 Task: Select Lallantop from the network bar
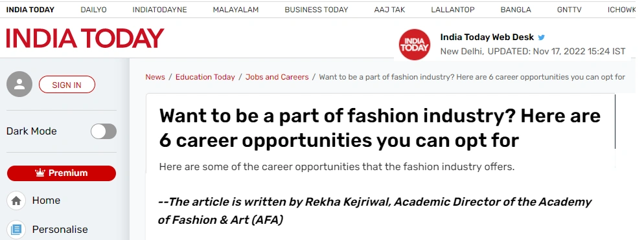(x=453, y=10)
